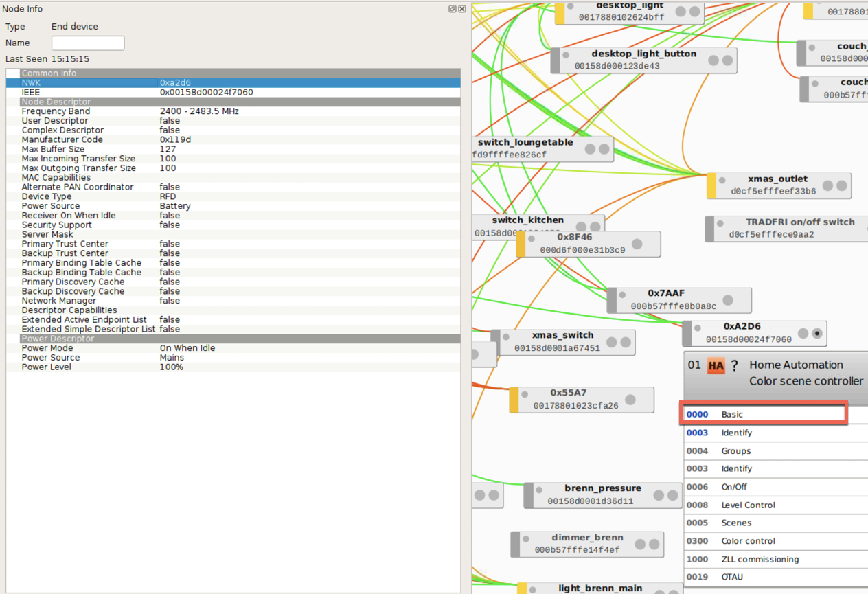Click left circle button on xmas_switch node
Viewport: 868px width, 594px height.
611,342
